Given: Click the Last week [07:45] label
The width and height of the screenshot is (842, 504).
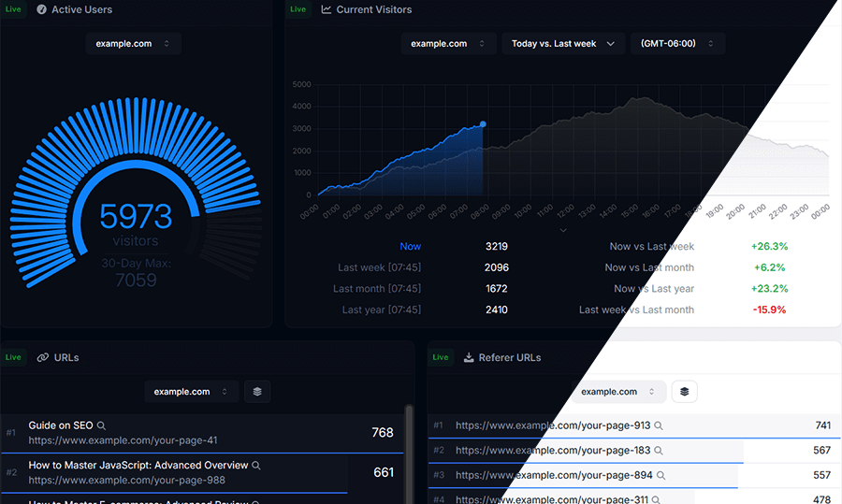Looking at the screenshot, I should tap(379, 267).
